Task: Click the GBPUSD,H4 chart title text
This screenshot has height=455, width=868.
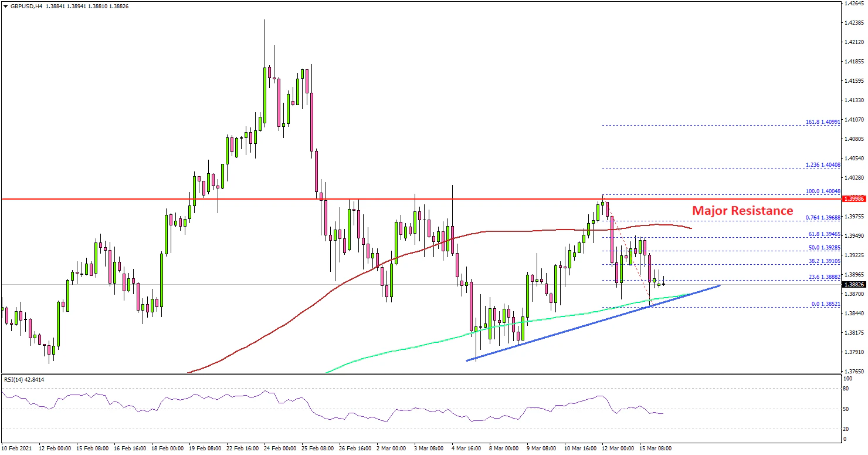Action: (28, 6)
